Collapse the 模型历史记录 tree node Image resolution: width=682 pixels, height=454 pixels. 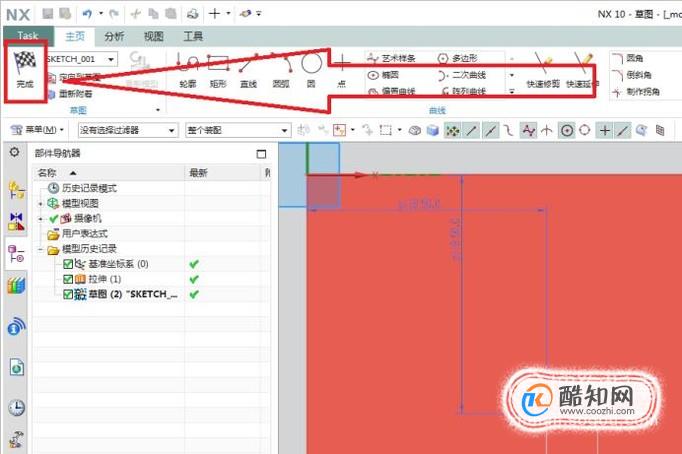click(x=40, y=250)
